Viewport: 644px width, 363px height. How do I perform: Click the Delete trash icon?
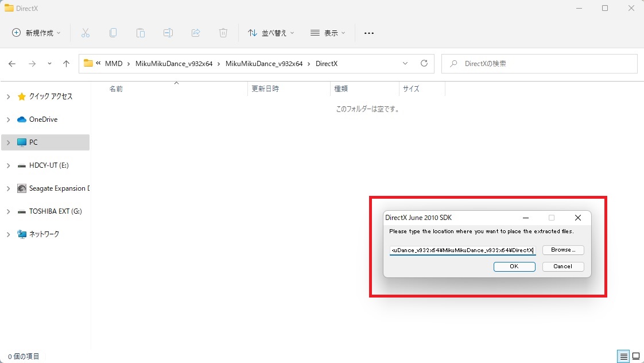(x=223, y=33)
